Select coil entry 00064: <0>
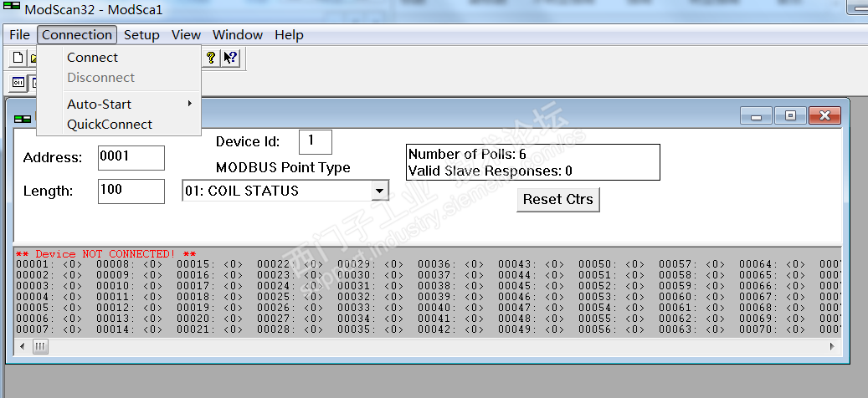 coord(773,264)
